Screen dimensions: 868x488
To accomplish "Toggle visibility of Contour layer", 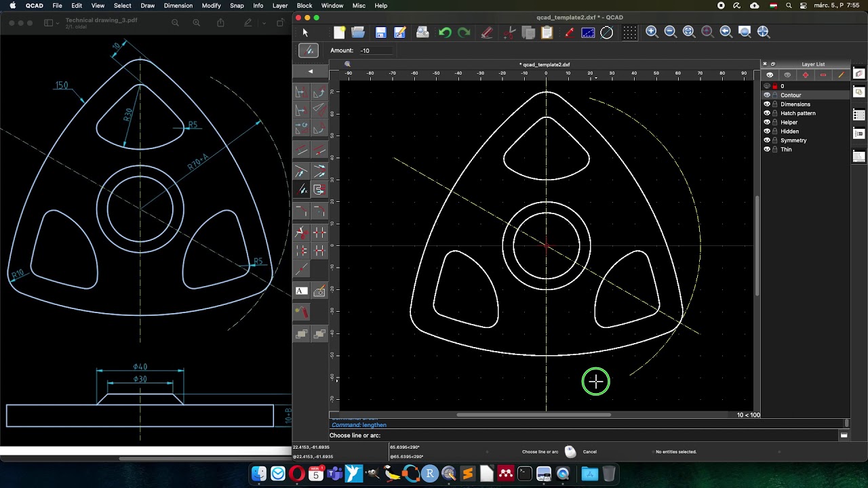I will coord(767,95).
